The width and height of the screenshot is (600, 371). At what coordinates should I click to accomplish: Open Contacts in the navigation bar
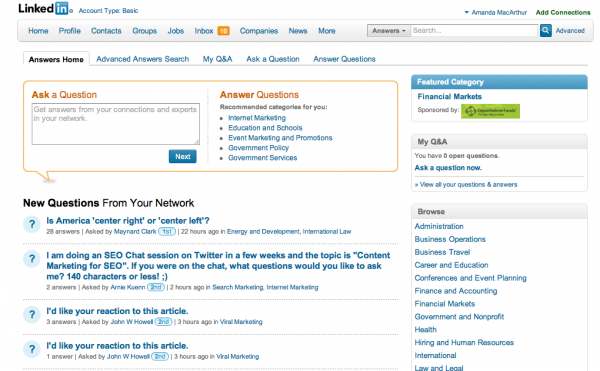coord(106,31)
